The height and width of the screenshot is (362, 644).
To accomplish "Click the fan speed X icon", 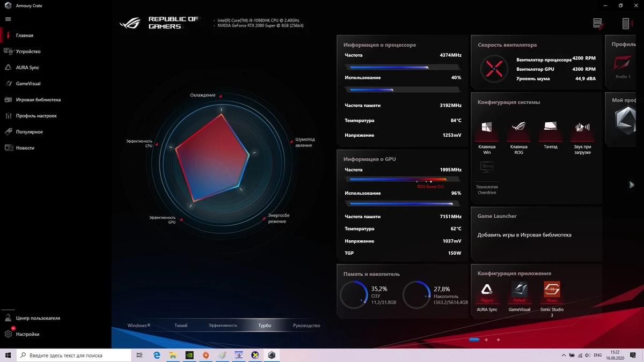I will (494, 68).
